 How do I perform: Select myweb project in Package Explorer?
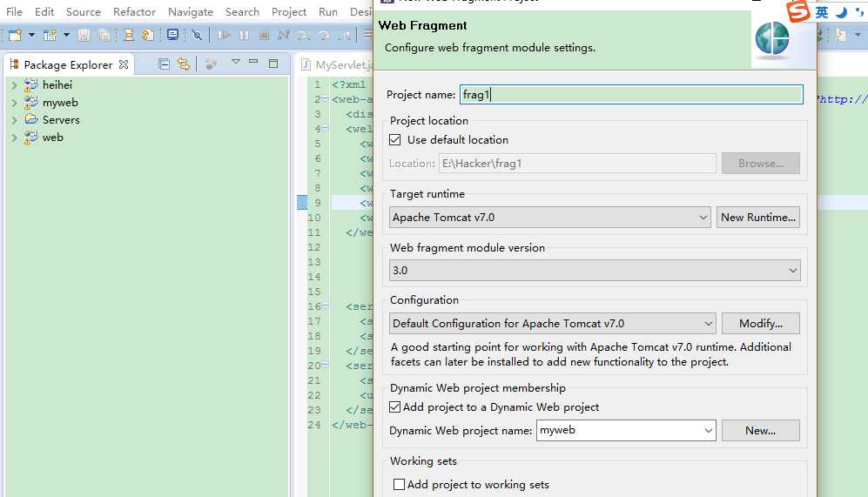[x=60, y=103]
